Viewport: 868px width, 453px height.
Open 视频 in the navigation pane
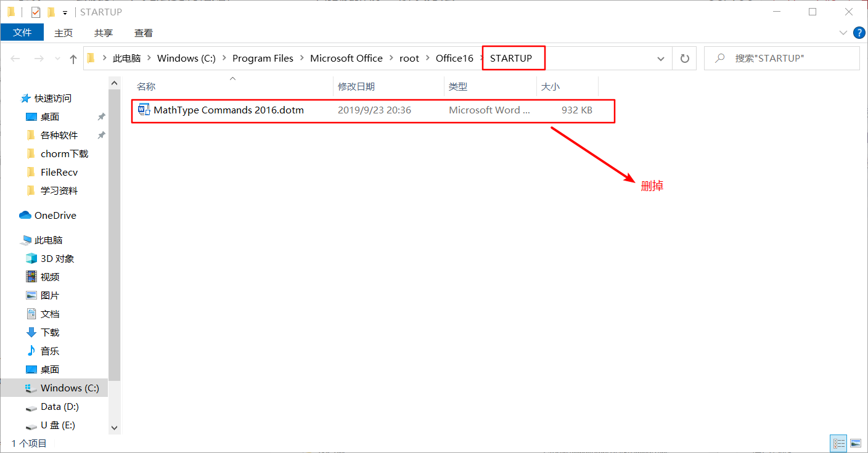point(50,277)
